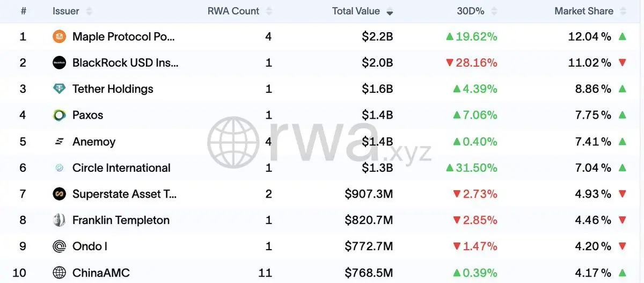Screen dimensions: 644x283
Task: Open the Superstate Asset T... issuer link
Action: [125, 194]
